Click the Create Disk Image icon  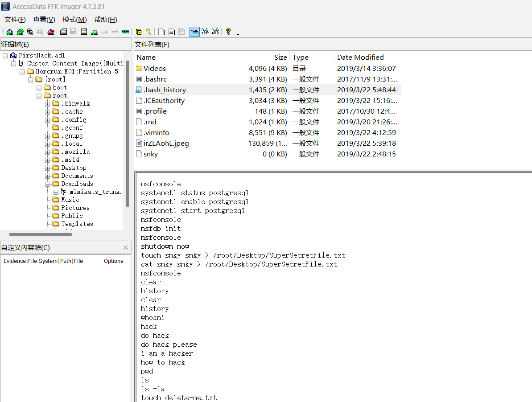point(63,32)
